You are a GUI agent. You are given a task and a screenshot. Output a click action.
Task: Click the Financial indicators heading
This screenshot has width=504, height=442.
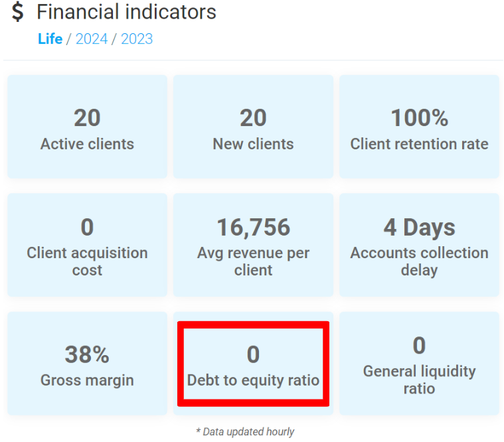pos(126,12)
